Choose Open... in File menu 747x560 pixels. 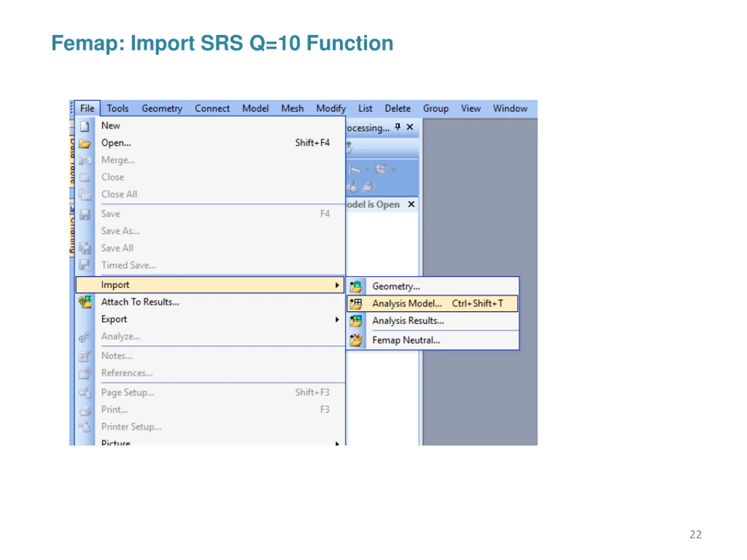pyautogui.click(x=210, y=143)
